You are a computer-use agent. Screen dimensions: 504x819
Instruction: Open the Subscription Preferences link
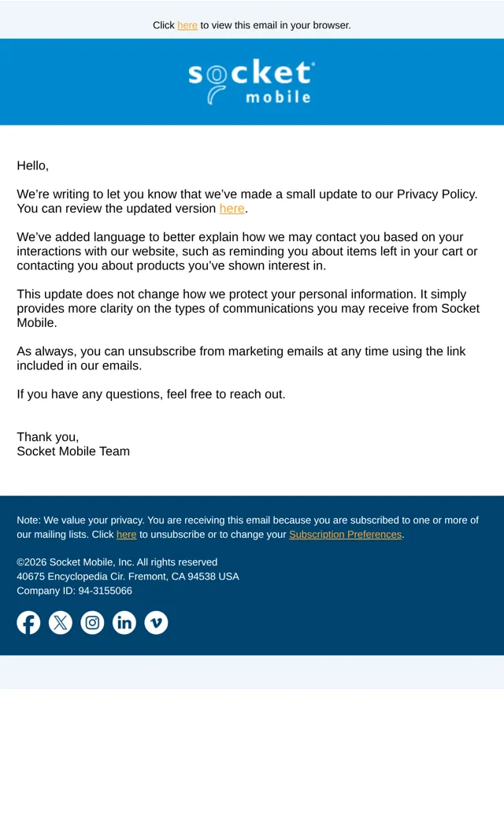(x=345, y=535)
